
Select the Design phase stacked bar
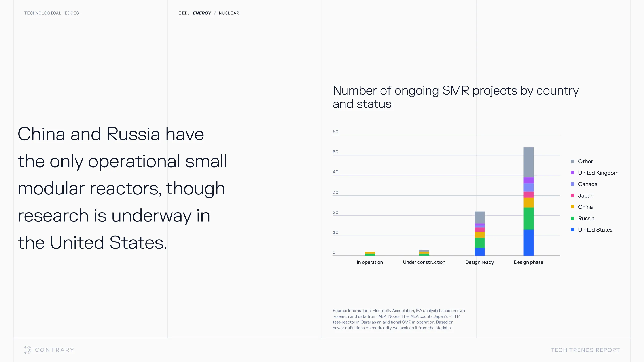[528, 201]
